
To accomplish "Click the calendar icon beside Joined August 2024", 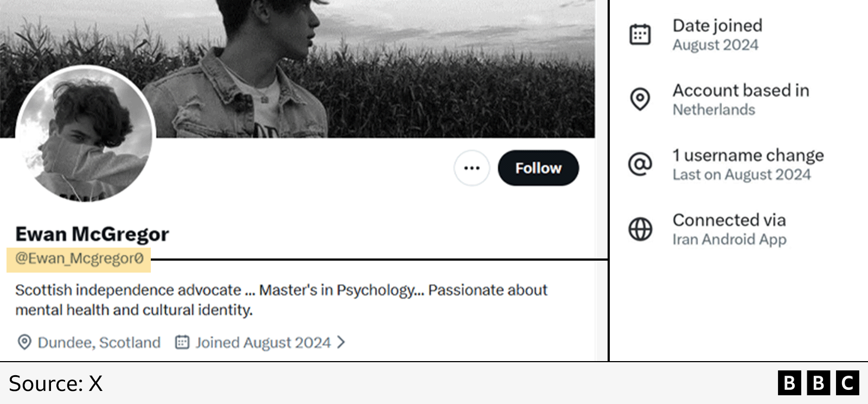I will pyautogui.click(x=182, y=343).
